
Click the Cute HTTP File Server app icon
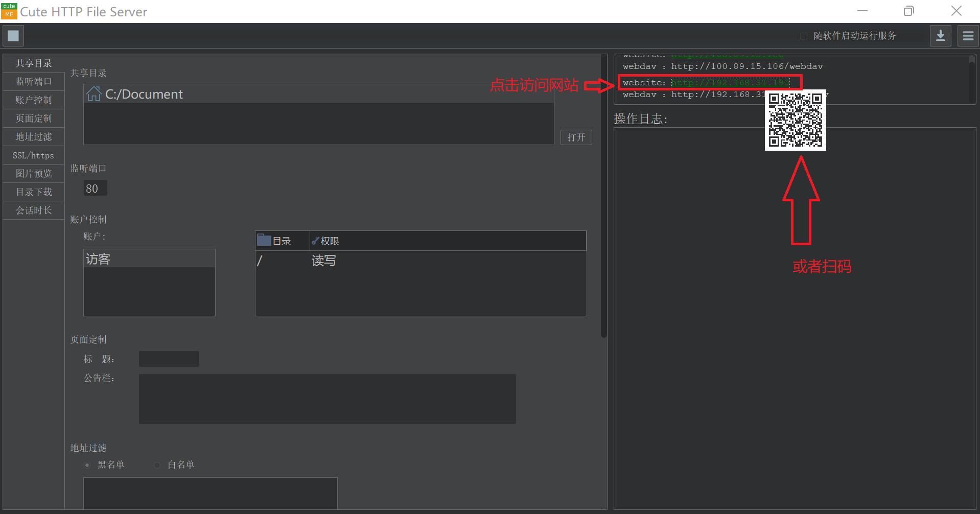tap(9, 11)
